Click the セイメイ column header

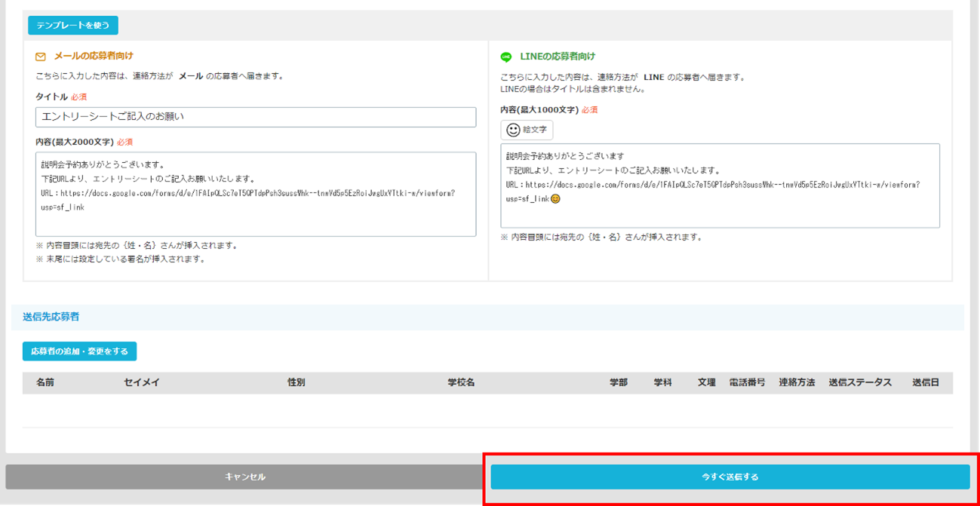point(142,382)
